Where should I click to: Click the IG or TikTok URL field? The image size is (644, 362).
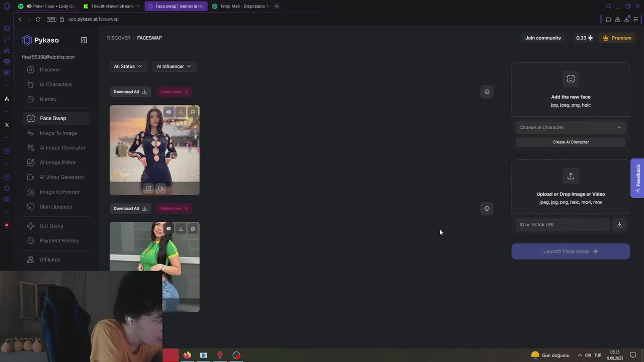click(x=562, y=225)
